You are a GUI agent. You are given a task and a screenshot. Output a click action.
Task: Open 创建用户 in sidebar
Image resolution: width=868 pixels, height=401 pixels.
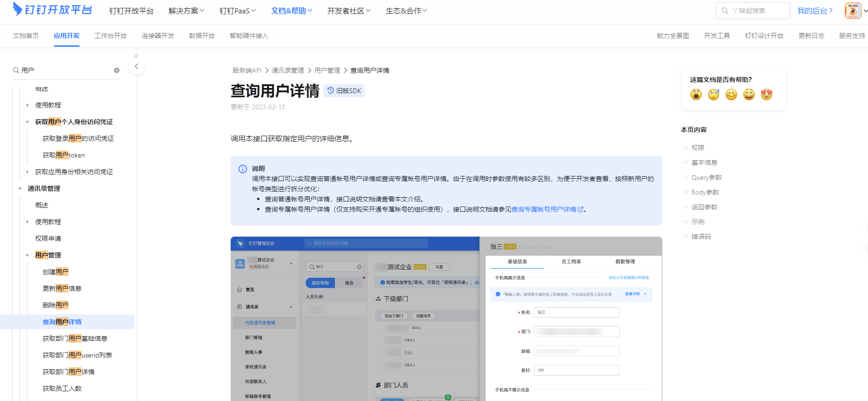click(x=56, y=272)
